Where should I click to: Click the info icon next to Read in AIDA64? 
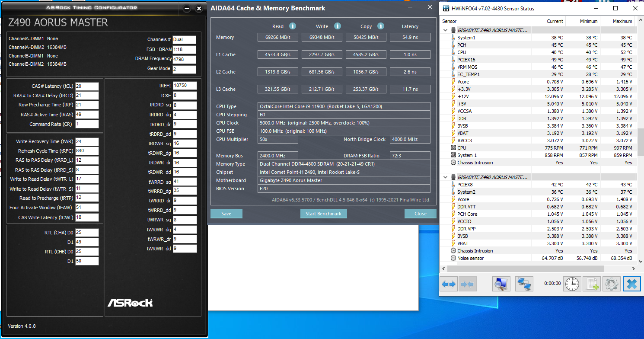pos(293,26)
